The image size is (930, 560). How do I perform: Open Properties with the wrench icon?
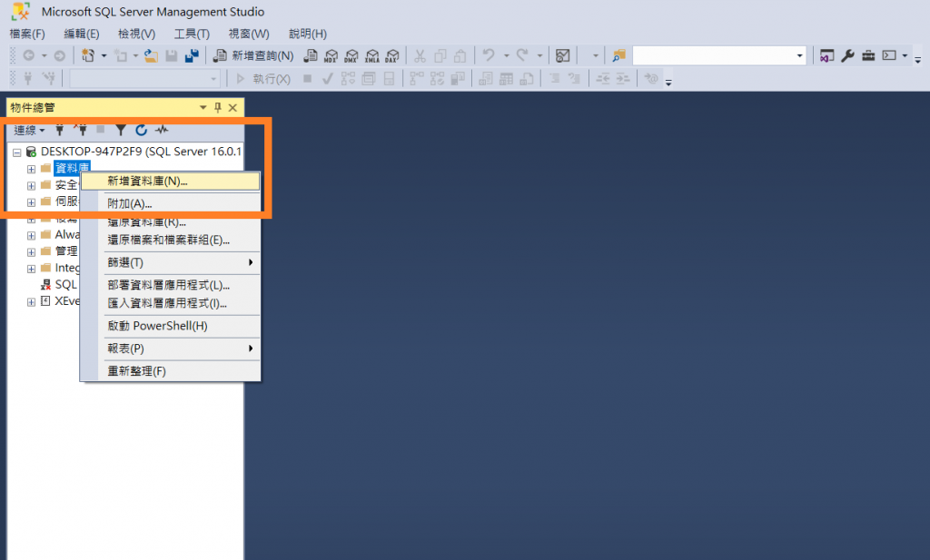(x=847, y=55)
